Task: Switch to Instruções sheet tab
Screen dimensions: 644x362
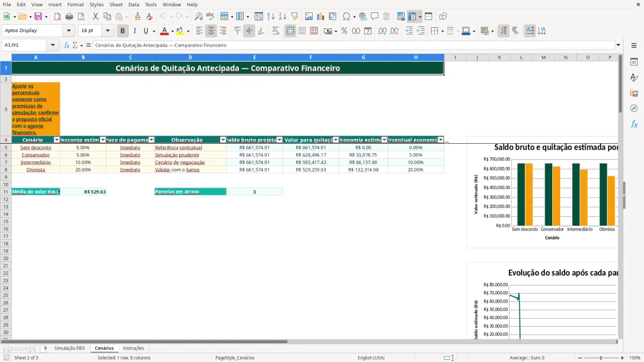Action: [134, 348]
